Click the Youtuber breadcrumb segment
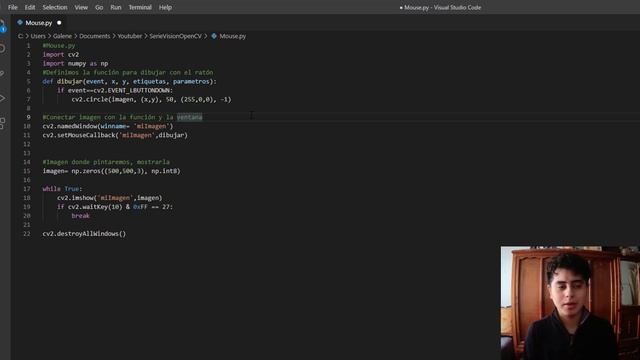Image resolution: width=640 pixels, height=360 pixels. [x=130, y=36]
